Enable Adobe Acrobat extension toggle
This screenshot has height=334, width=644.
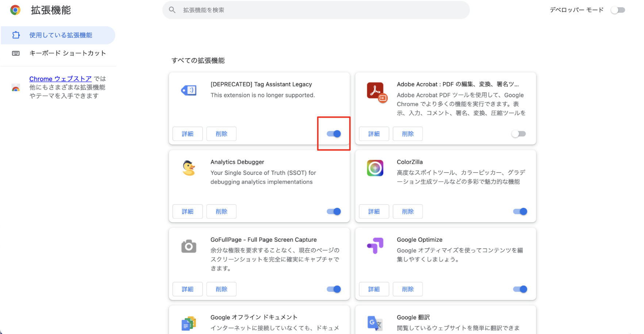[x=519, y=134]
